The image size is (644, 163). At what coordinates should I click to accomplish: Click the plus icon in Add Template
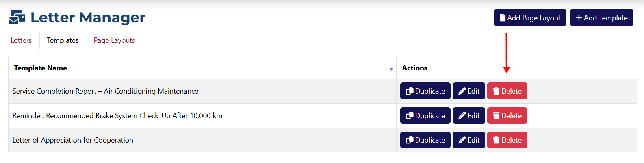[x=579, y=18]
